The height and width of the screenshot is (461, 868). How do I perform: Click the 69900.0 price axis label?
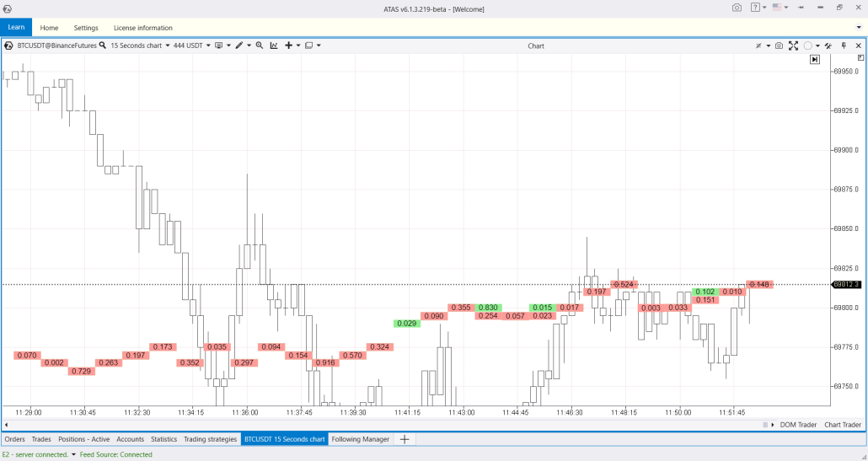pyautogui.click(x=846, y=149)
